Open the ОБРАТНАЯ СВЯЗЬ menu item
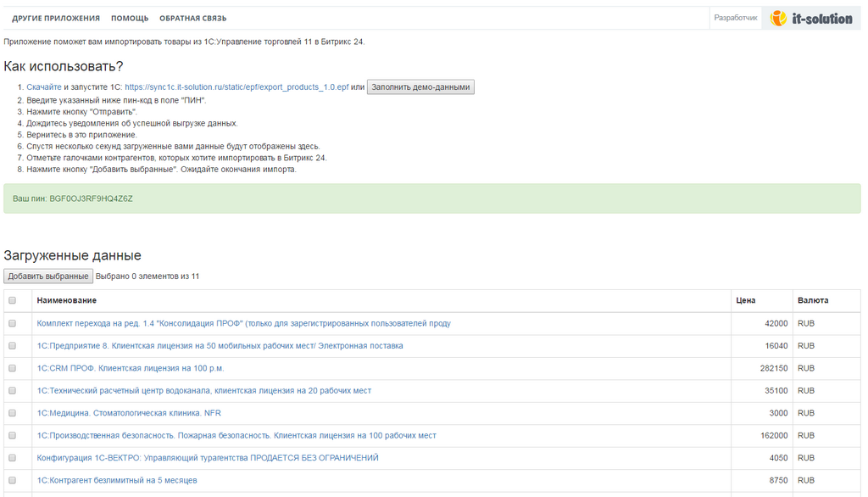This screenshot has width=868, height=497. pos(192,19)
